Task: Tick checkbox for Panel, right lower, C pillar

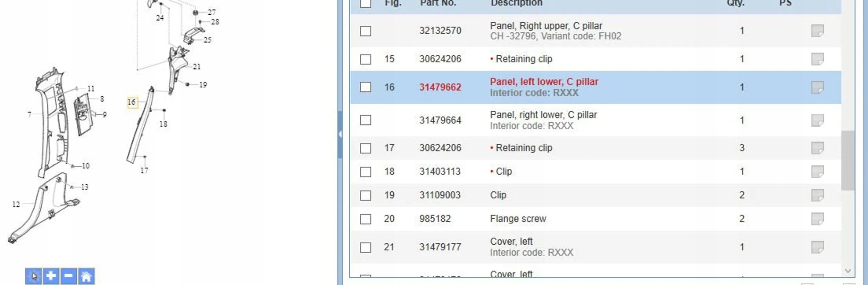Action: point(365,120)
